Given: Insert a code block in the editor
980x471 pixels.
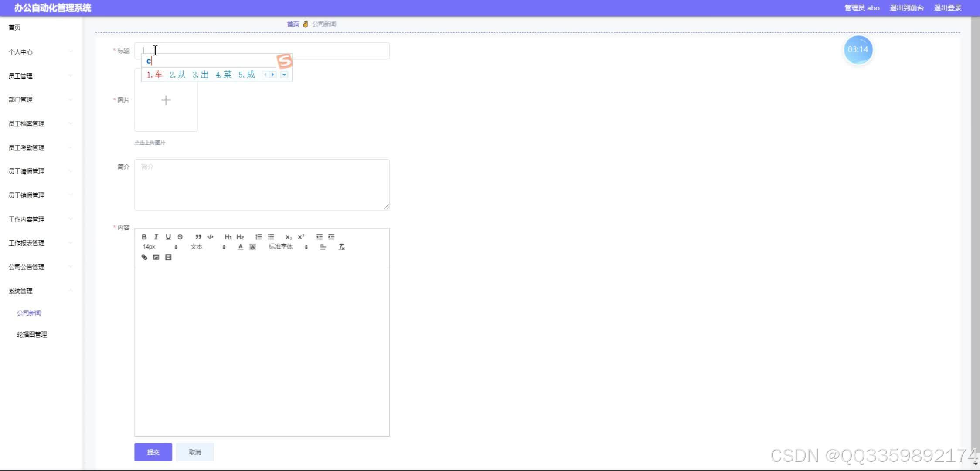Looking at the screenshot, I should [210, 237].
